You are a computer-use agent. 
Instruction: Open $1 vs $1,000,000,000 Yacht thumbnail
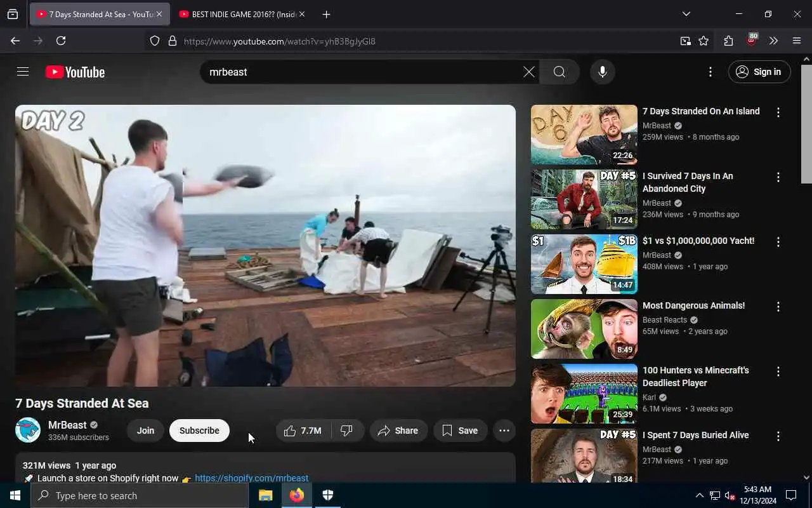click(x=584, y=264)
